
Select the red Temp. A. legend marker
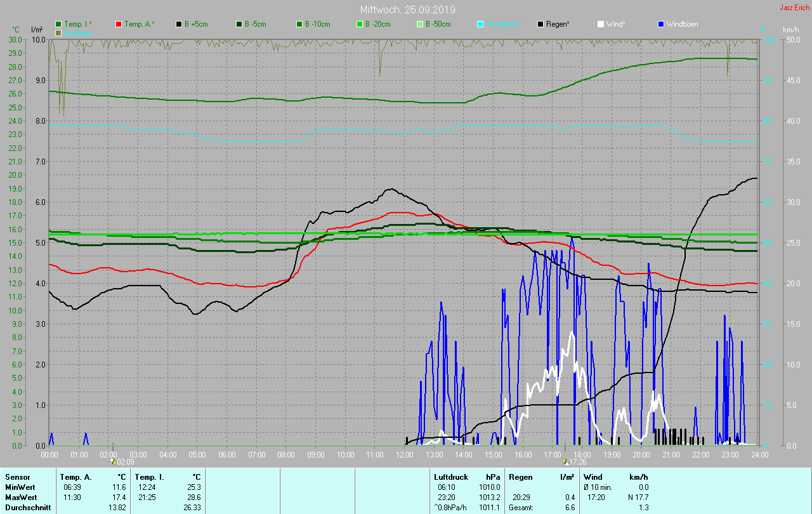click(119, 24)
